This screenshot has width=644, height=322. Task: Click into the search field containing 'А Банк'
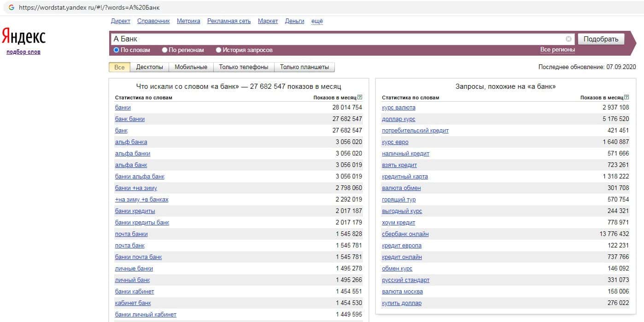point(336,39)
